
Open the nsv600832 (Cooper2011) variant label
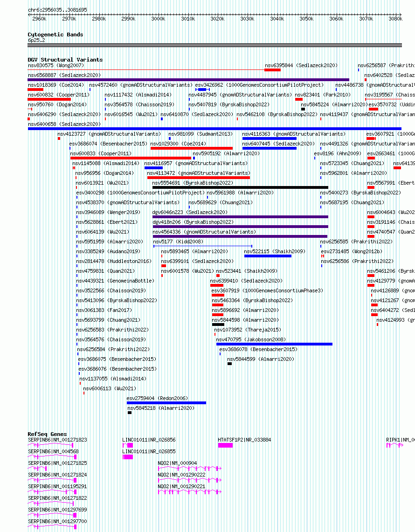click(59, 95)
